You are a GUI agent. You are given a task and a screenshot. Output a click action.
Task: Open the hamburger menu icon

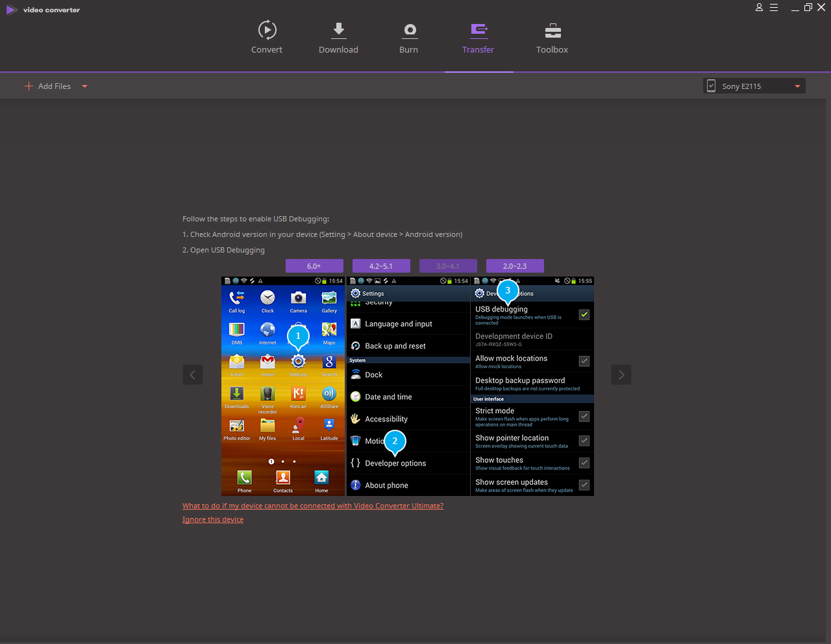point(774,8)
